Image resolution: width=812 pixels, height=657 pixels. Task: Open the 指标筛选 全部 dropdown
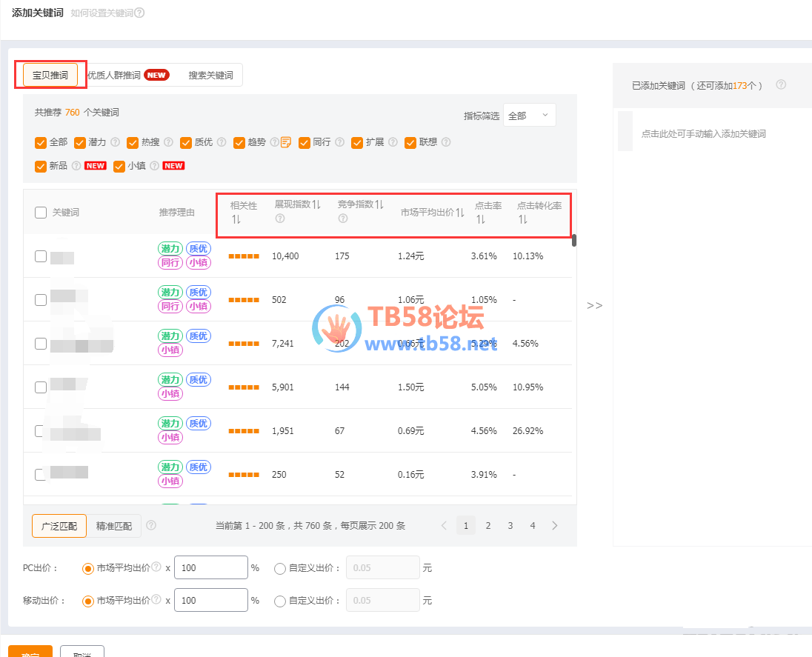pyautogui.click(x=529, y=116)
